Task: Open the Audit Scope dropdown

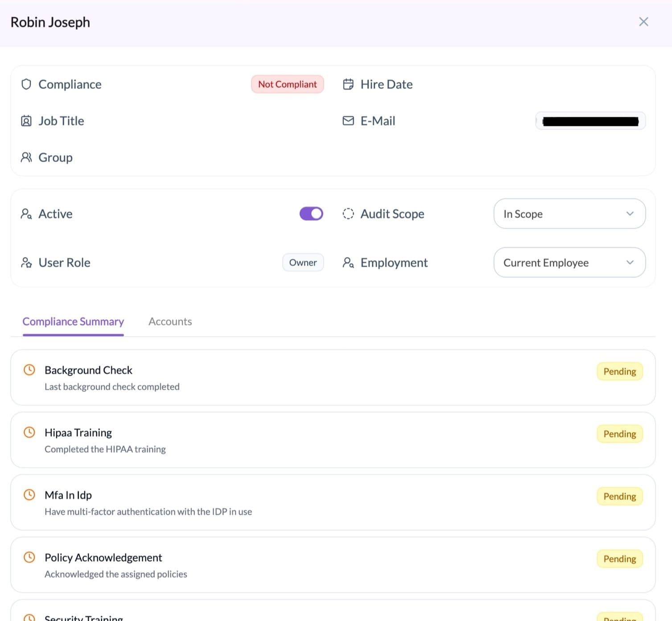Action: click(x=569, y=214)
